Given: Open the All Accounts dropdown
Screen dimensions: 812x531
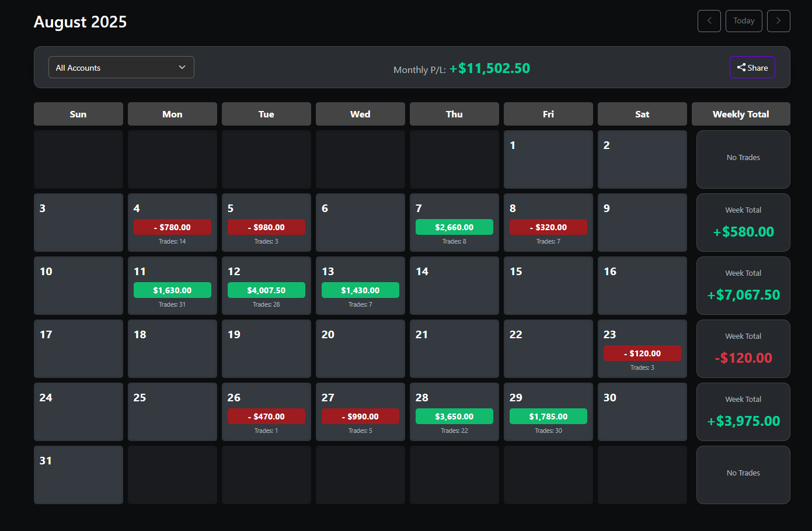Looking at the screenshot, I should coord(121,67).
